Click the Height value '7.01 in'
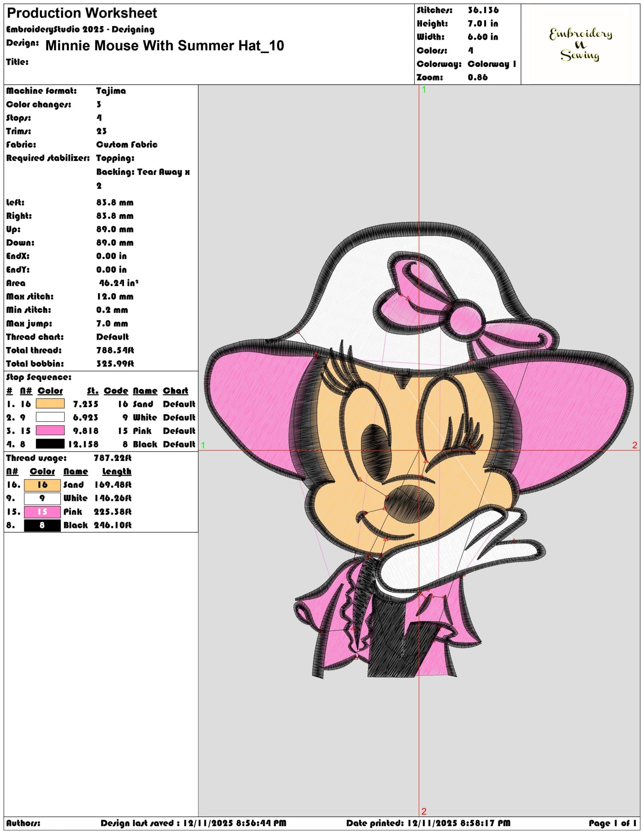 [x=483, y=24]
